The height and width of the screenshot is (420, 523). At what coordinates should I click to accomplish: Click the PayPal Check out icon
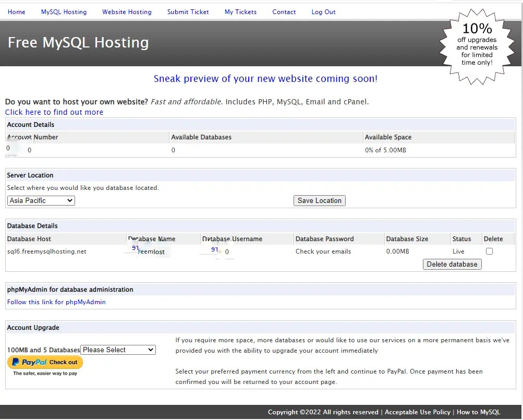pyautogui.click(x=45, y=362)
